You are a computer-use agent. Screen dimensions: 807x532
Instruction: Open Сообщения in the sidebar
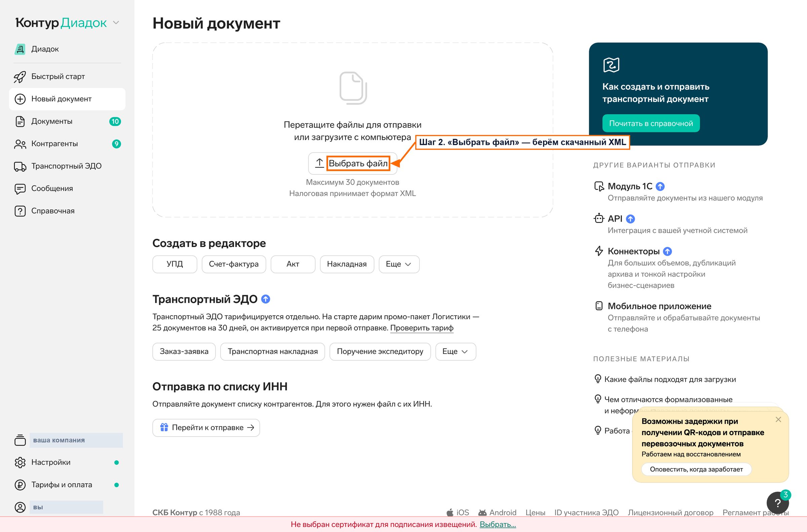tap(67, 189)
